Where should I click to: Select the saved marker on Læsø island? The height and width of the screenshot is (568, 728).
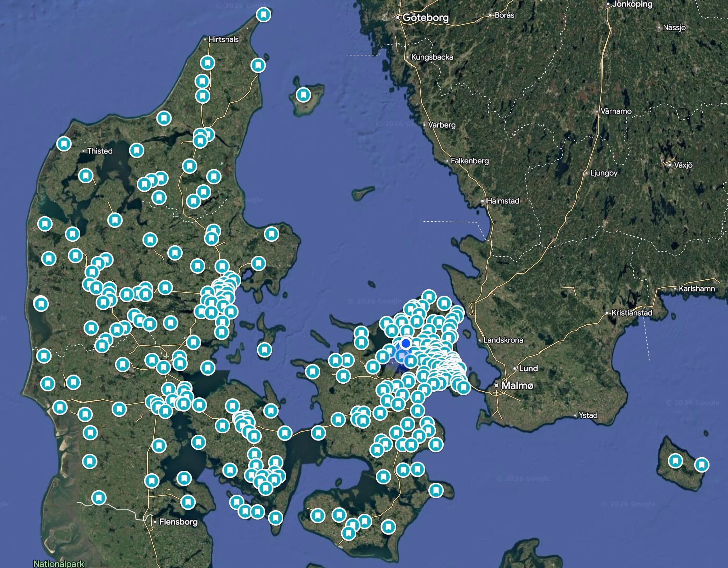coord(303,95)
